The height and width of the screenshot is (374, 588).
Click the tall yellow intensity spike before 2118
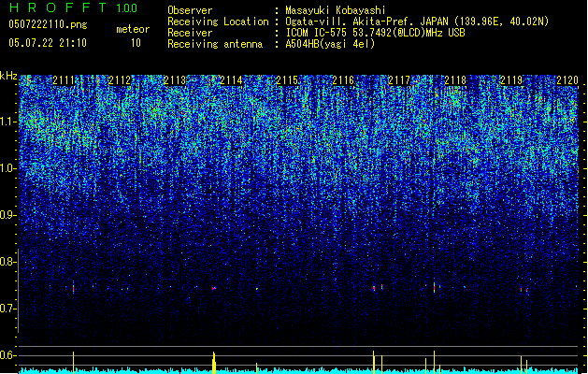point(435,362)
